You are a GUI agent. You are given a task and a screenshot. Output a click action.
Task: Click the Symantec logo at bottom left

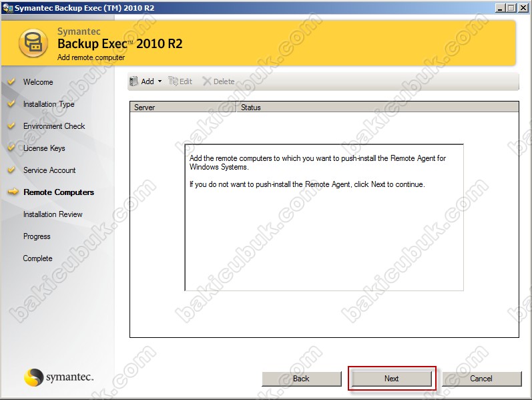58,377
